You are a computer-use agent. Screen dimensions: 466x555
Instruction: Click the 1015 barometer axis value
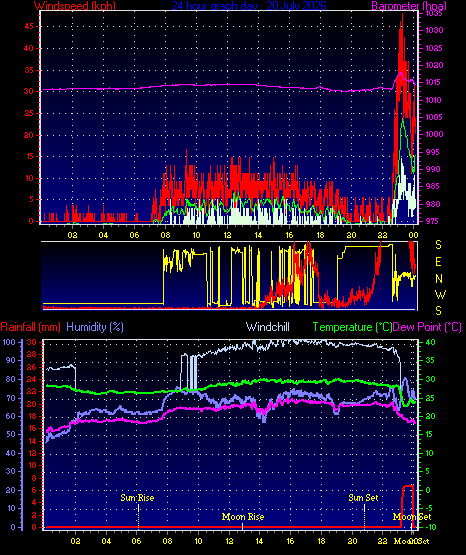click(x=434, y=82)
